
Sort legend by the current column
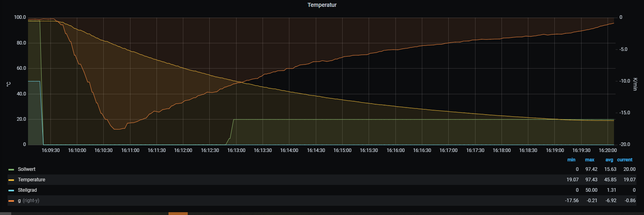(624, 160)
